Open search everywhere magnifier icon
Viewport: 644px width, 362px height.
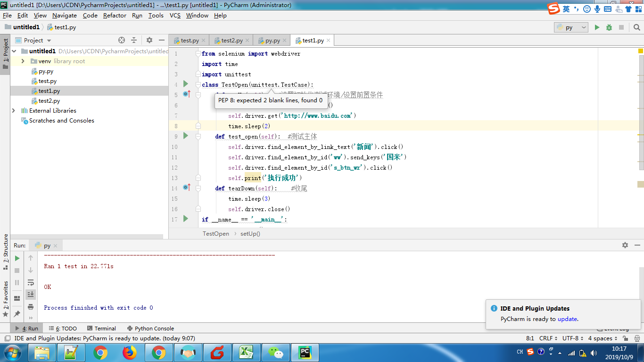pyautogui.click(x=636, y=27)
